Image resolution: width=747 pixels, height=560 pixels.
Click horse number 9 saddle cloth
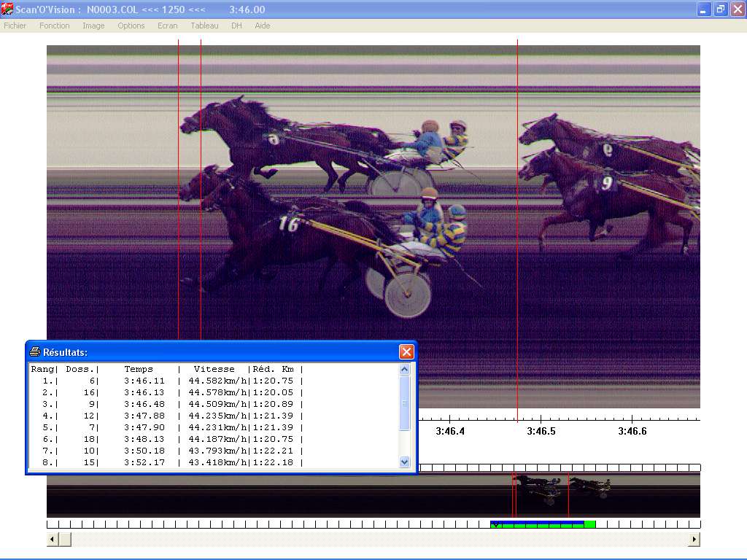click(606, 182)
